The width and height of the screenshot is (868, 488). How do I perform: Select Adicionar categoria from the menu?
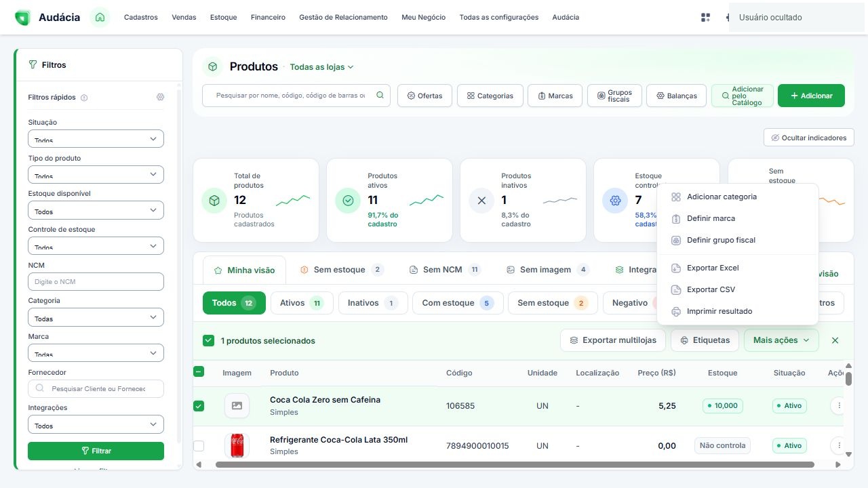click(738, 197)
